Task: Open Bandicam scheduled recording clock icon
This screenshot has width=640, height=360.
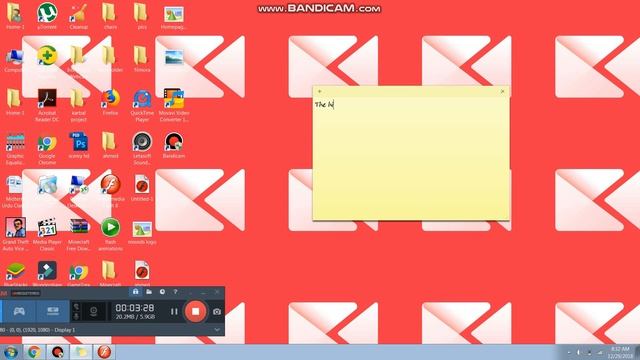Action: tap(162, 291)
